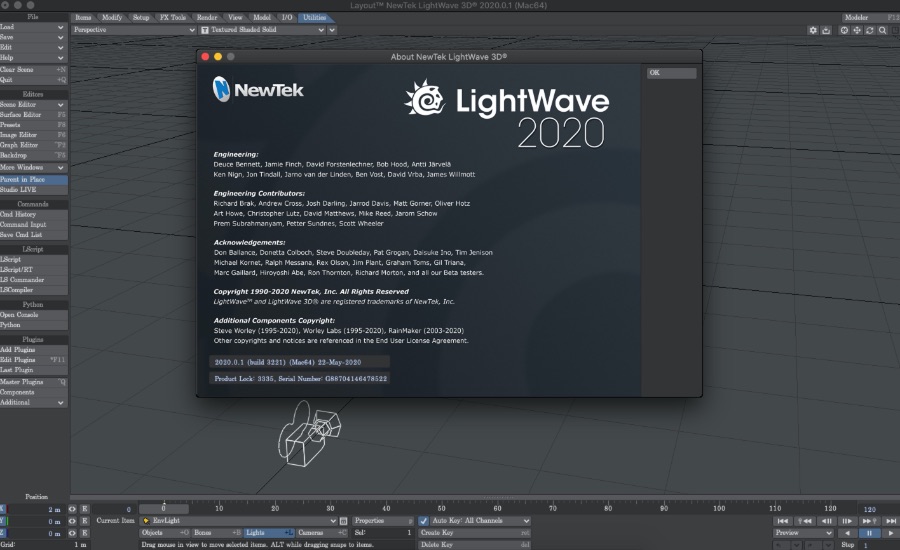Open the Preview dropdown
The width and height of the screenshot is (900, 550).
pyautogui.click(x=803, y=533)
